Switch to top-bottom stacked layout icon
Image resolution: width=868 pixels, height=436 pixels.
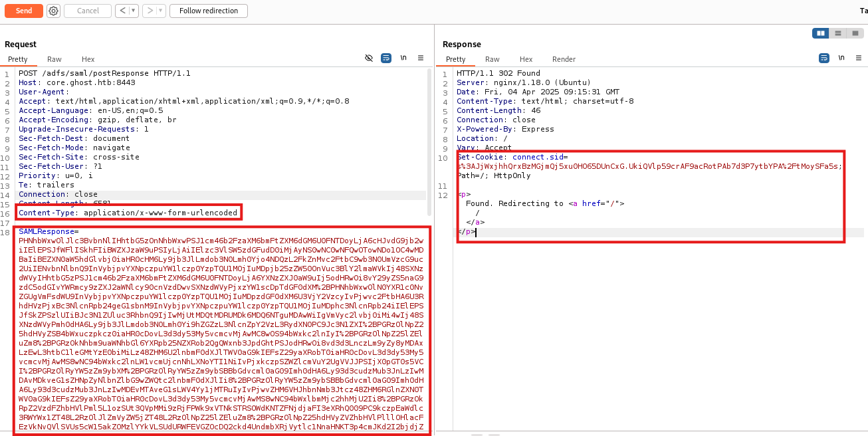pos(838,33)
